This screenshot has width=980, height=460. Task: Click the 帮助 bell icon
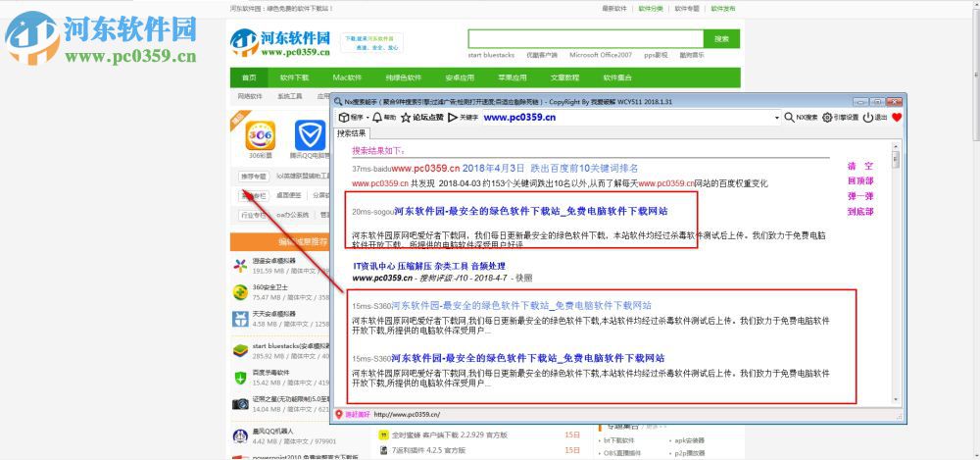pos(377,117)
